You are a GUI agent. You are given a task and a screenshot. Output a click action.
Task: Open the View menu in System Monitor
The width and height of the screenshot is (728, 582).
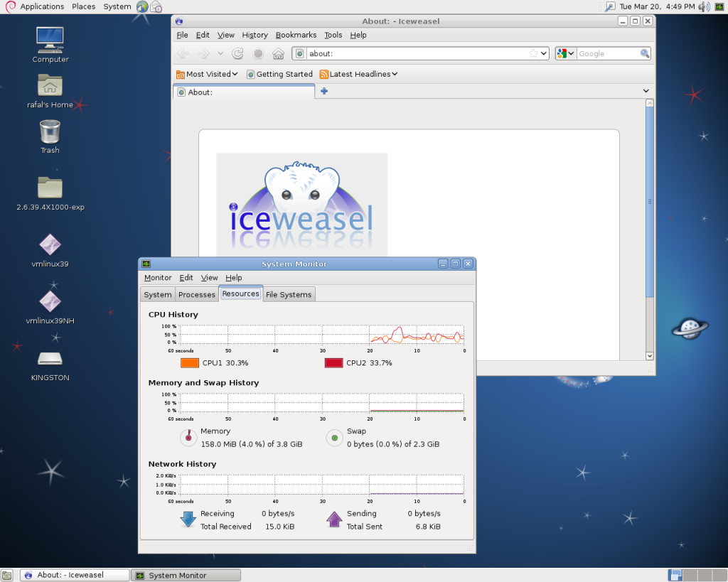pos(210,278)
